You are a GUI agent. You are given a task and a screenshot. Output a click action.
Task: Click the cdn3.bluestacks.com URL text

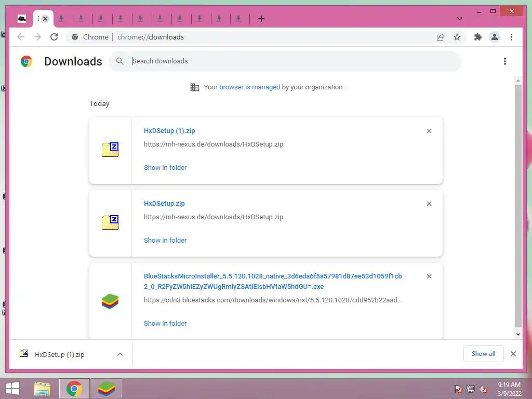click(273, 300)
